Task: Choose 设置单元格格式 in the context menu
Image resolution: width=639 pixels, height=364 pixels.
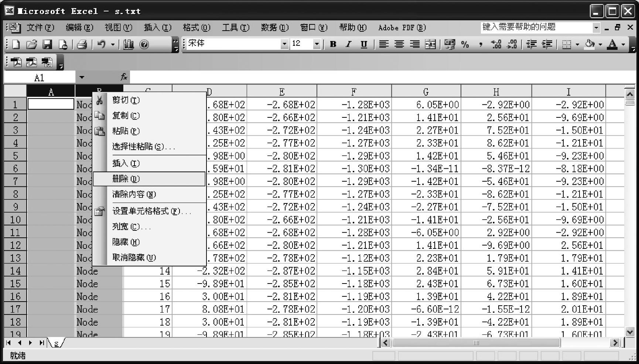Action: [149, 211]
